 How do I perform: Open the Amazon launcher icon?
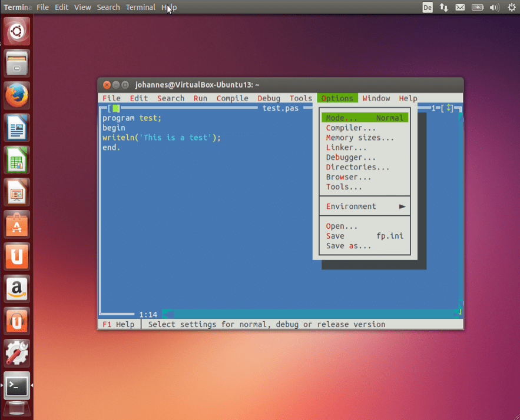pyautogui.click(x=16, y=288)
